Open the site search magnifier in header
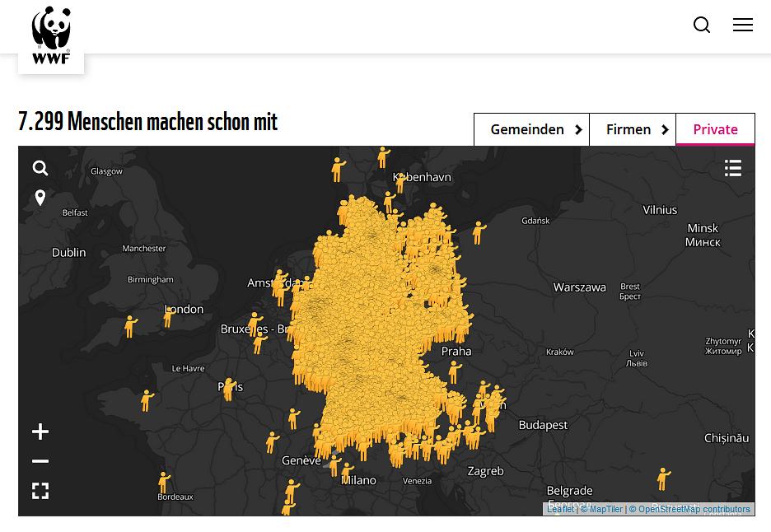The height and width of the screenshot is (532, 771). tap(702, 25)
